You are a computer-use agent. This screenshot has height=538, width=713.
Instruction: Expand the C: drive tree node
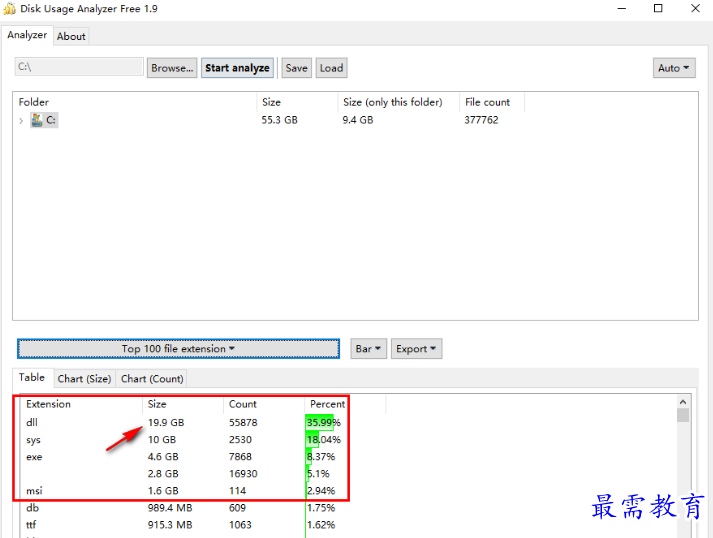[x=21, y=120]
